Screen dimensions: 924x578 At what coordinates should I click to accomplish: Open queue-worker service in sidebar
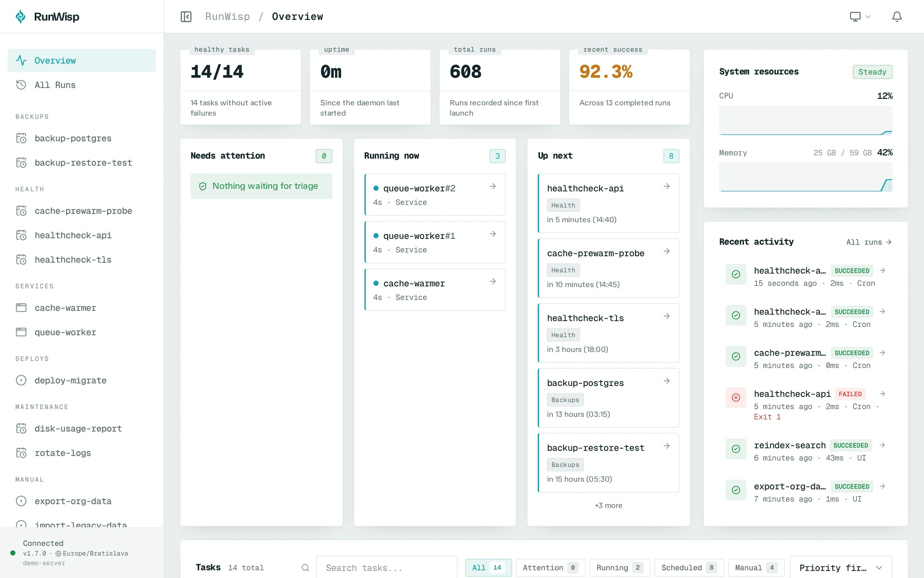click(82, 332)
